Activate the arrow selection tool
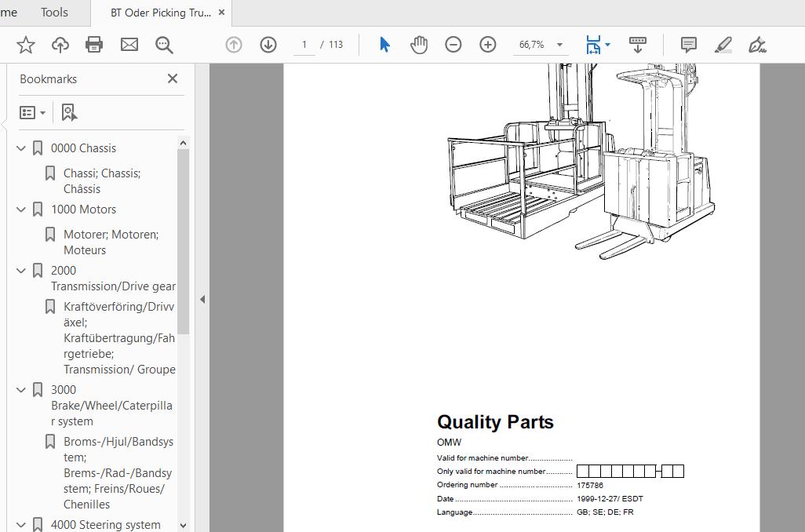 tap(384, 45)
